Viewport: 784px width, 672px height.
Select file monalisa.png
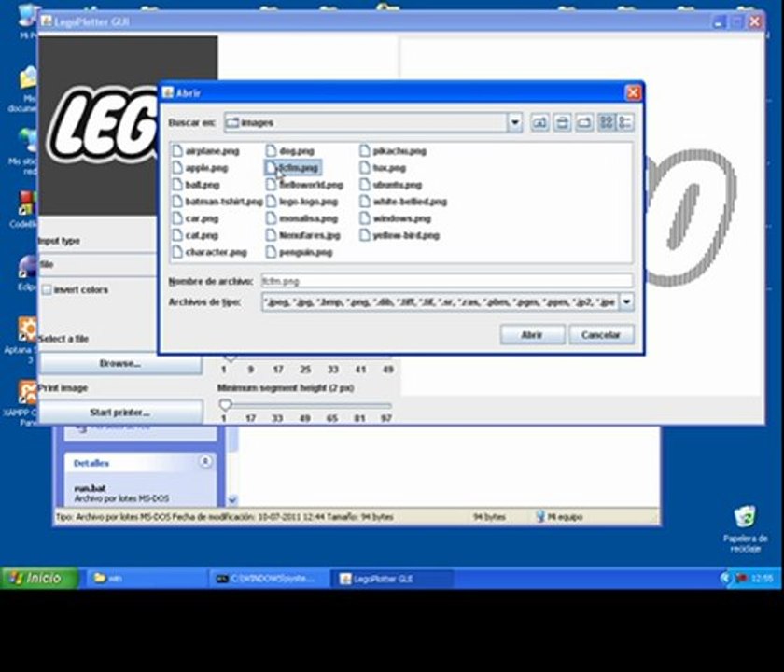pos(302,218)
